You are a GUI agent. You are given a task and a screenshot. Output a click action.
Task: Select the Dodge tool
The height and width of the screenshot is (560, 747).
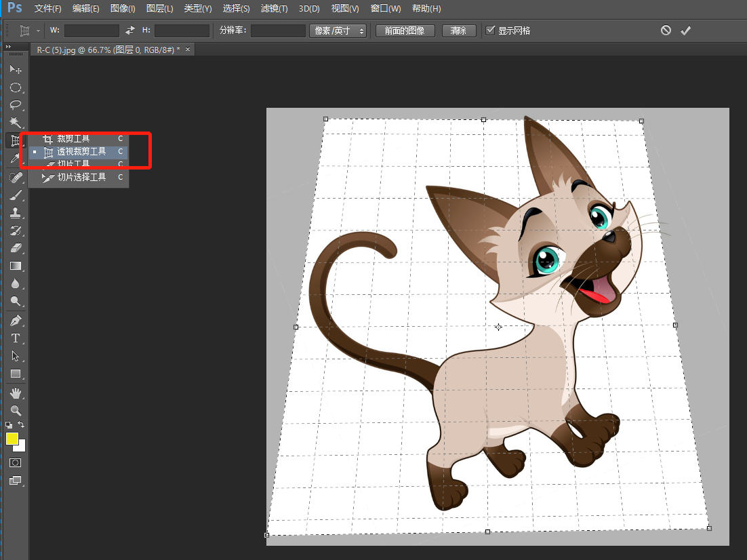pyautogui.click(x=15, y=301)
